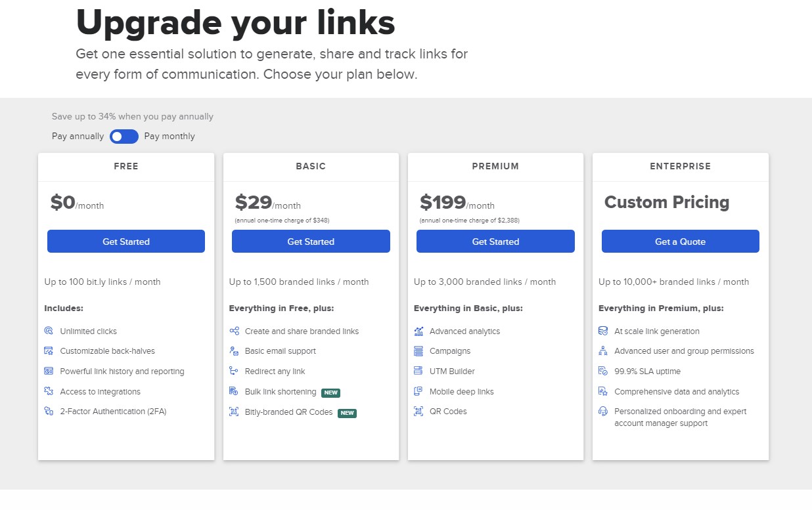Click Get Started on the Premium plan
Viewport: 812px width, 510px height.
[x=495, y=242]
